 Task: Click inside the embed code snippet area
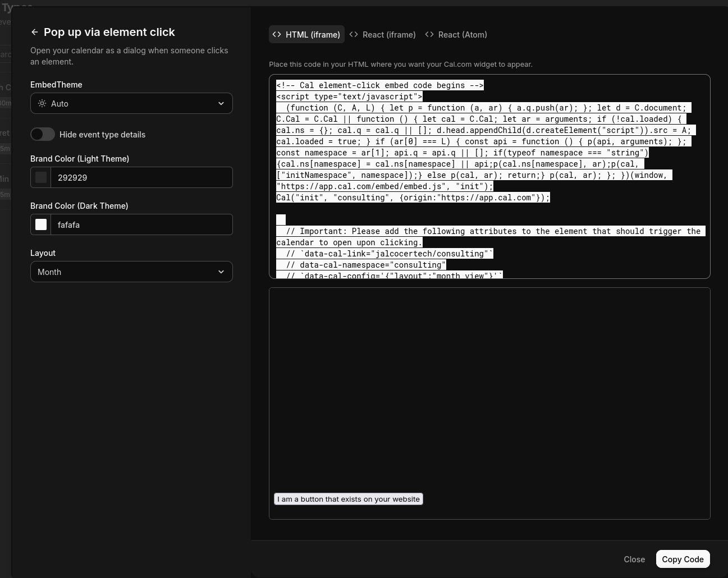pyautogui.click(x=489, y=176)
